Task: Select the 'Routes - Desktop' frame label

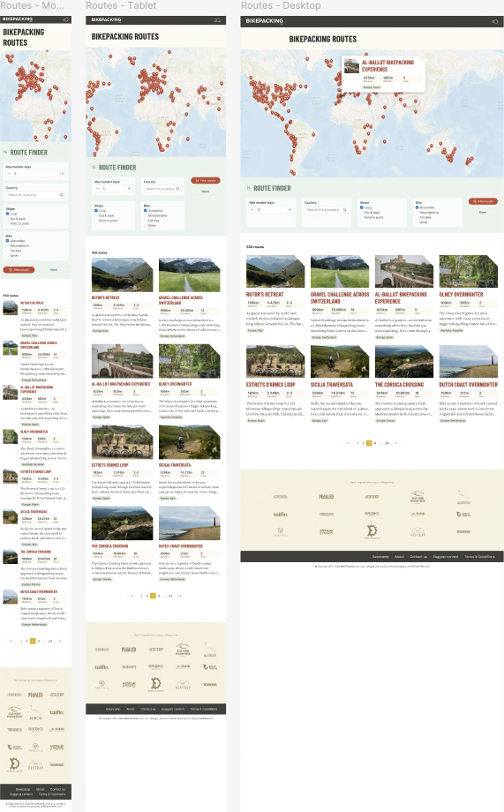Action: click(x=281, y=5)
